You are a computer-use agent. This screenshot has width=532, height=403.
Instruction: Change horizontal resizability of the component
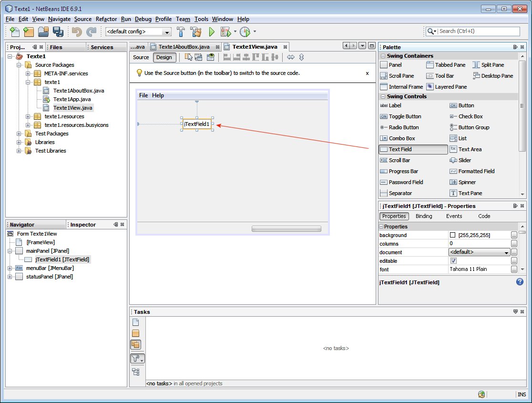[291, 57]
